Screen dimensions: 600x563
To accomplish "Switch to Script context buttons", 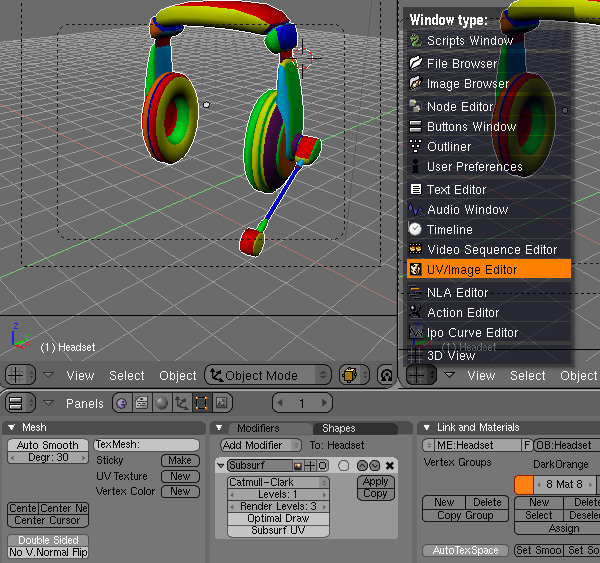I will [142, 403].
